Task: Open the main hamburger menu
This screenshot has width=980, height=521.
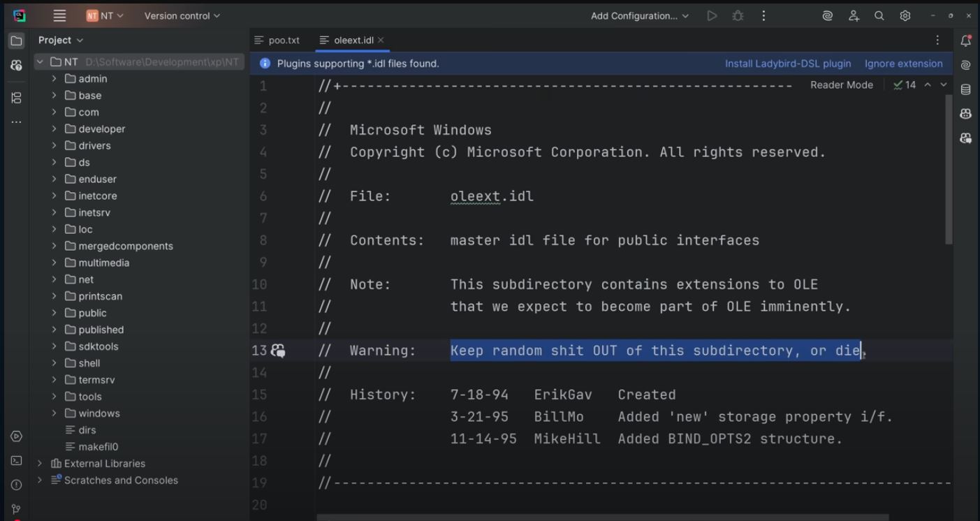Action: [59, 15]
